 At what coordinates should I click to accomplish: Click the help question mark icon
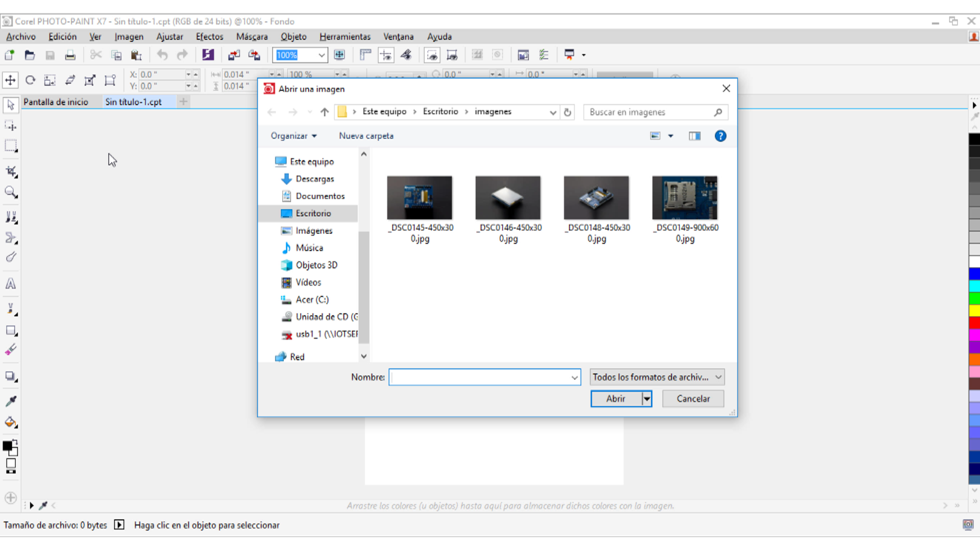pyautogui.click(x=720, y=136)
